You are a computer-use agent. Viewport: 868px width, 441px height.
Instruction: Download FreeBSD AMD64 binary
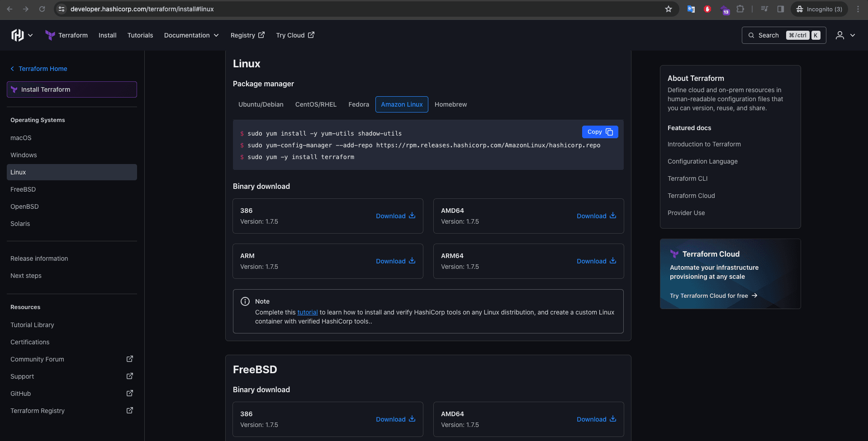tap(596, 419)
